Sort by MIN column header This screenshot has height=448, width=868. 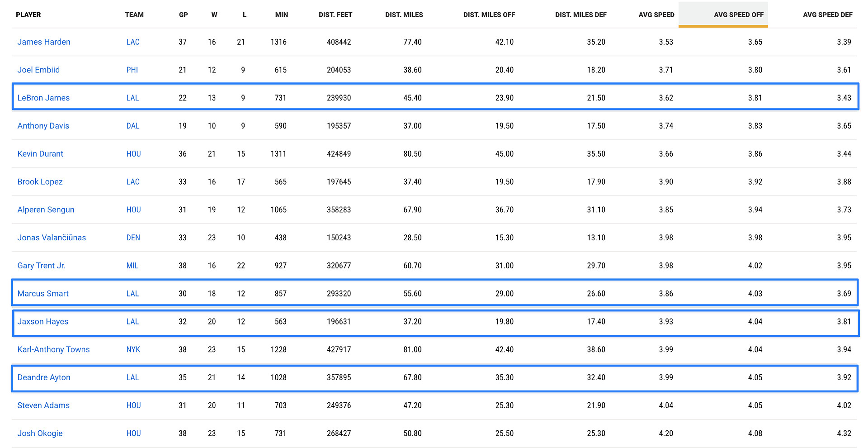[x=282, y=15]
